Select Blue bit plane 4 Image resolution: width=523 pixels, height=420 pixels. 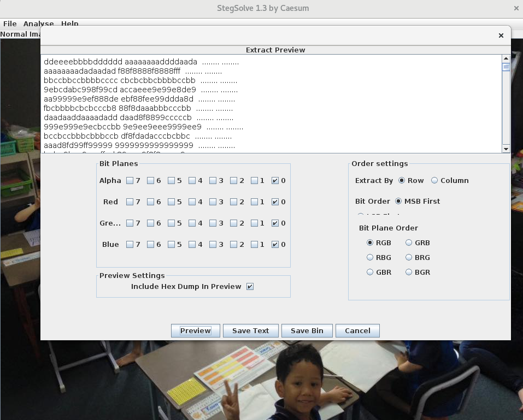(192, 245)
